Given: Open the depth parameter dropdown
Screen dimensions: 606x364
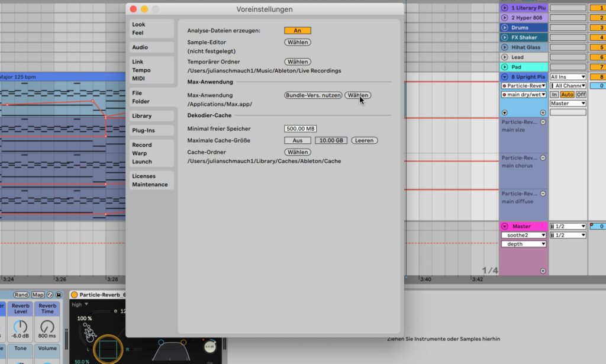Looking at the screenshot, I should [524, 244].
